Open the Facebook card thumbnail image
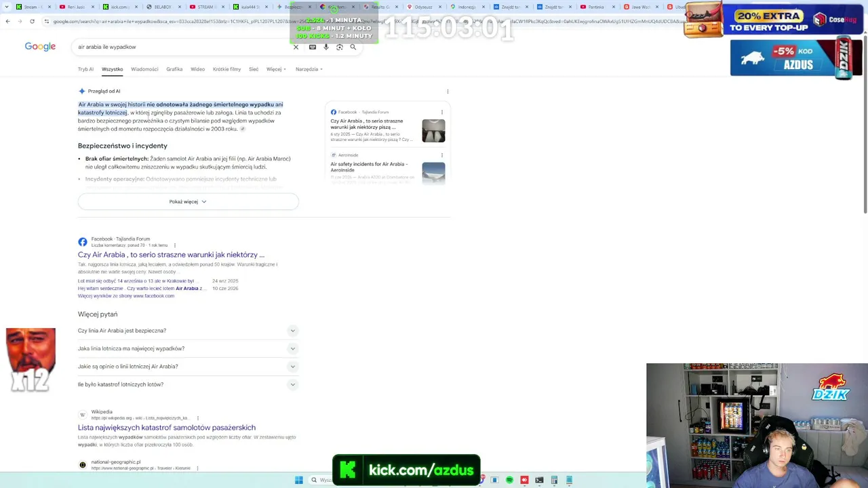 [x=433, y=131]
